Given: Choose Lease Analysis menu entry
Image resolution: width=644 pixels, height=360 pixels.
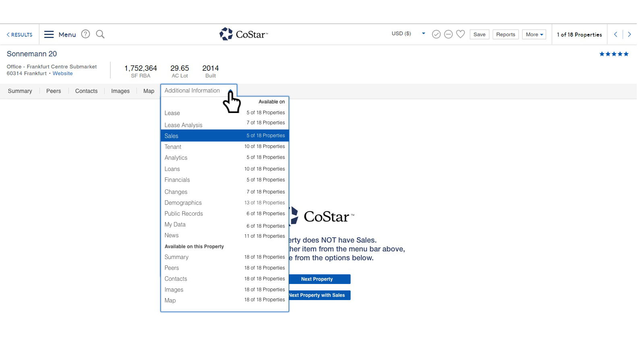Looking at the screenshot, I should point(184,125).
